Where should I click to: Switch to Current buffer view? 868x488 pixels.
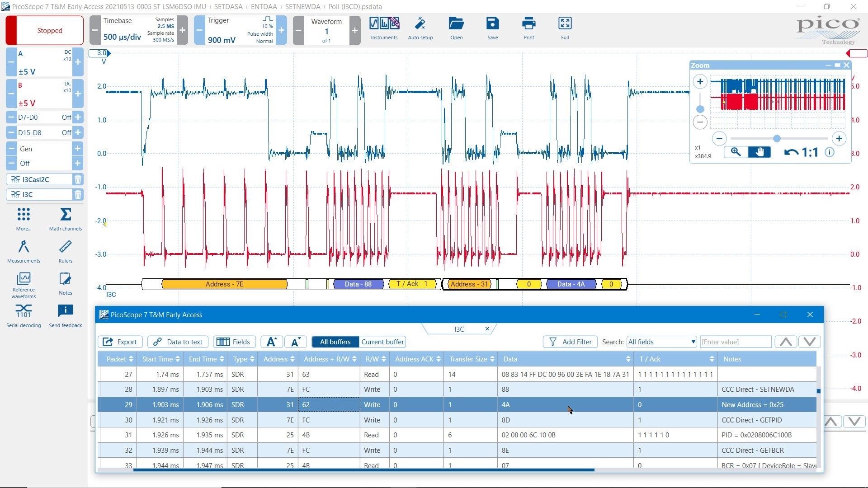pos(382,342)
